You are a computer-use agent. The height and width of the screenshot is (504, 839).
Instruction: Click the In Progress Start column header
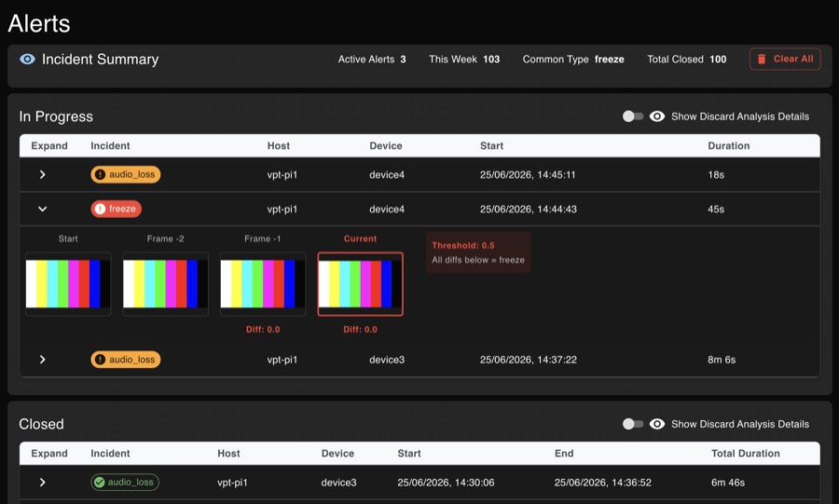491,146
